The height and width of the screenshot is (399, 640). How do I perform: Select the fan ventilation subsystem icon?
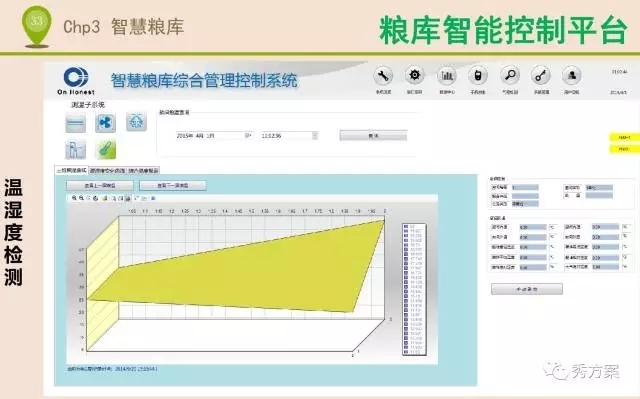click(x=105, y=123)
